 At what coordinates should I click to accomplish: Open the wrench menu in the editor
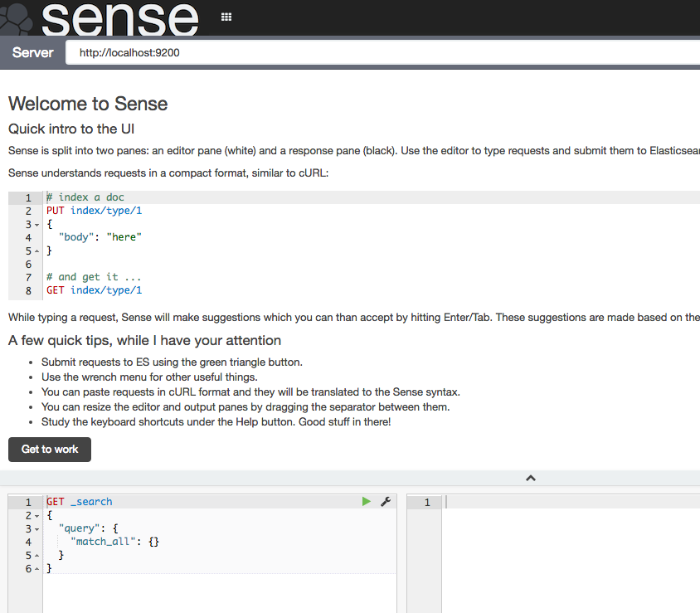[x=385, y=502]
